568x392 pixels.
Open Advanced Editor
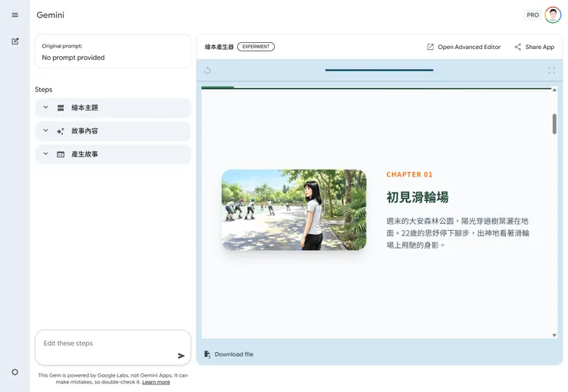coord(464,47)
